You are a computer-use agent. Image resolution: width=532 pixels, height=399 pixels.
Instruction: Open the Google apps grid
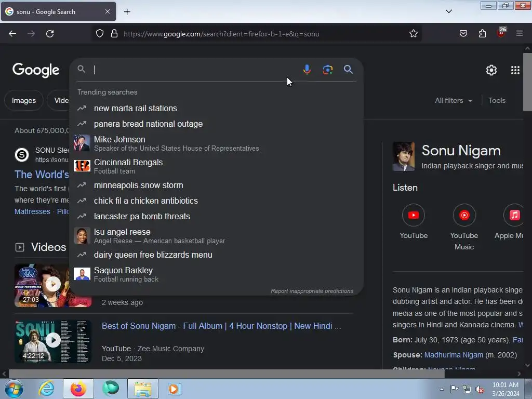point(515,70)
